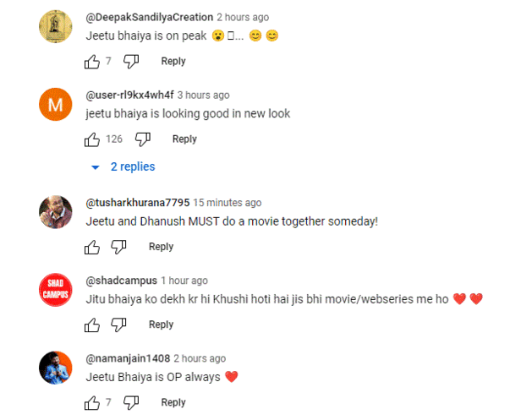Image resolution: width=521 pixels, height=420 pixels.
Task: Open the '15 minutes ago' timestamp link
Action: point(228,203)
